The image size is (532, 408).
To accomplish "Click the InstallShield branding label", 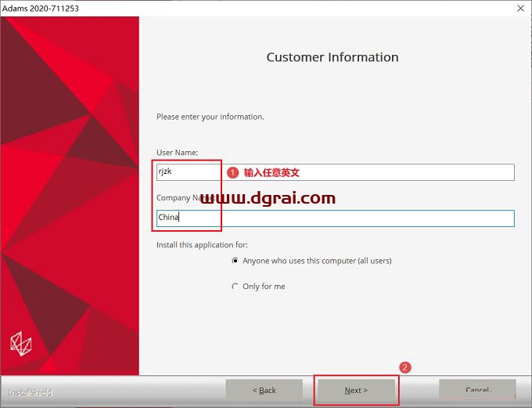I will [x=31, y=392].
